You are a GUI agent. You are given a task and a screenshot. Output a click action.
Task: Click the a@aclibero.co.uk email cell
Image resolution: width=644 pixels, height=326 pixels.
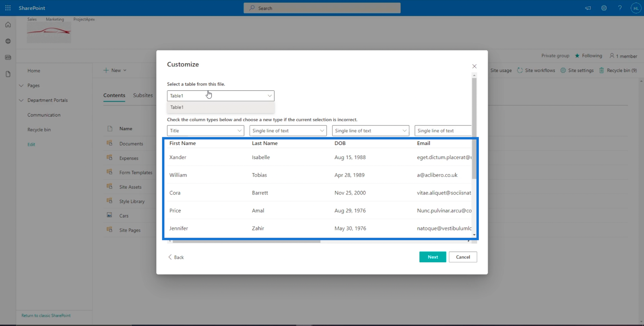tap(437, 175)
